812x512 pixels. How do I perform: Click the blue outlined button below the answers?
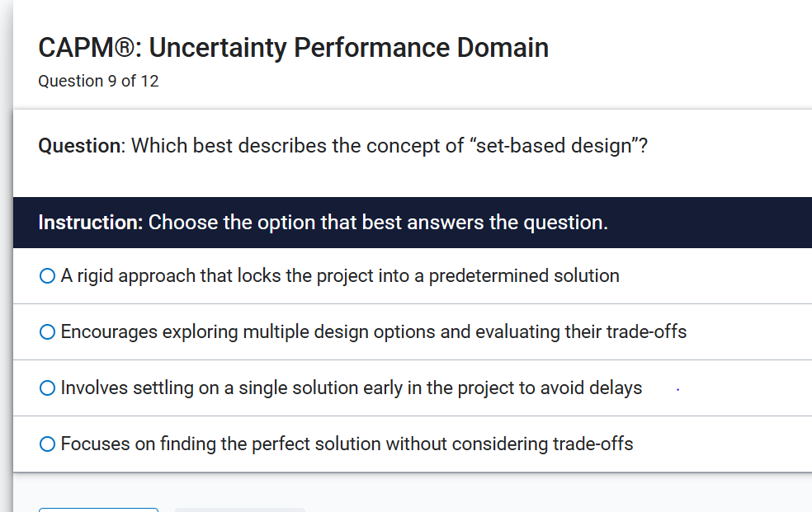[x=98, y=510]
